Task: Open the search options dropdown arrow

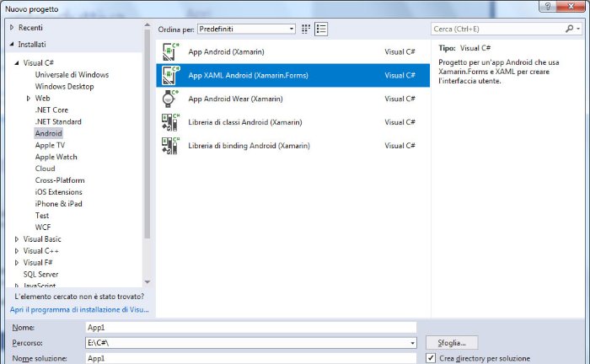Action: (x=578, y=29)
